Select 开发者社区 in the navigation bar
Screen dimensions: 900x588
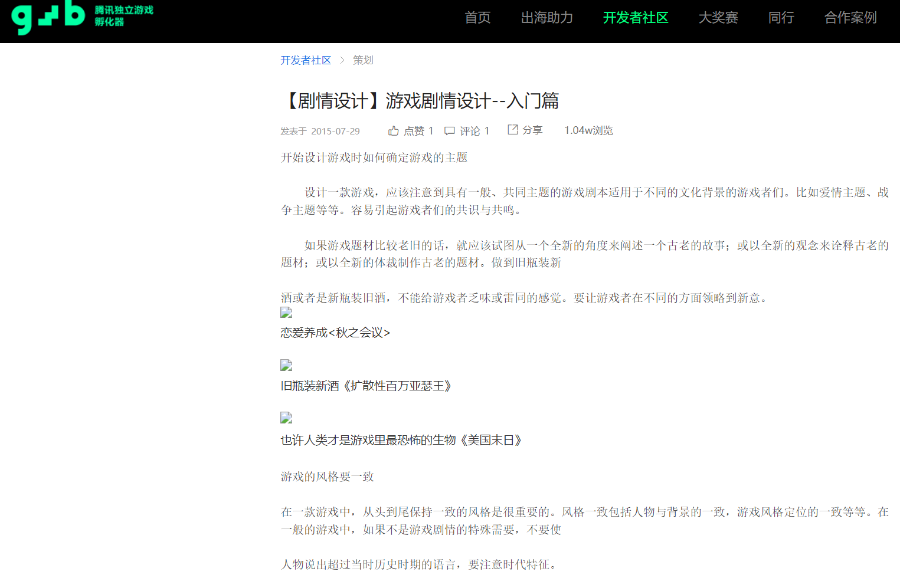[636, 18]
